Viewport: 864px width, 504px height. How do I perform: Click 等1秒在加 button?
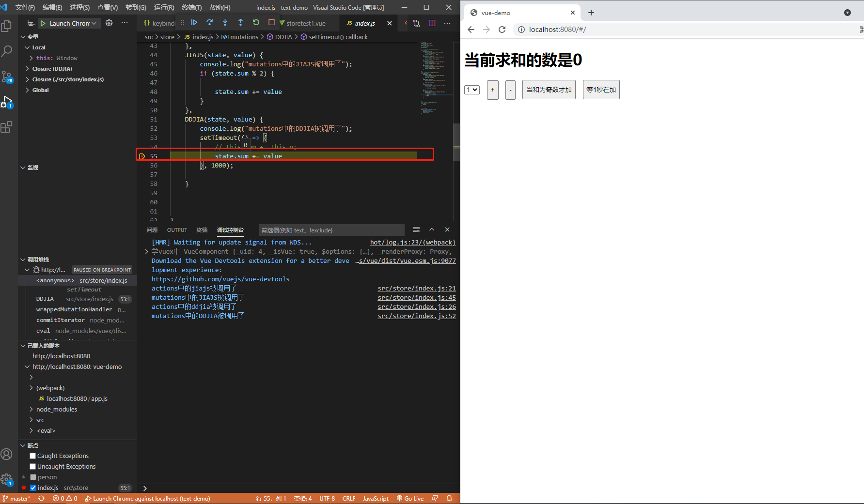tap(601, 90)
